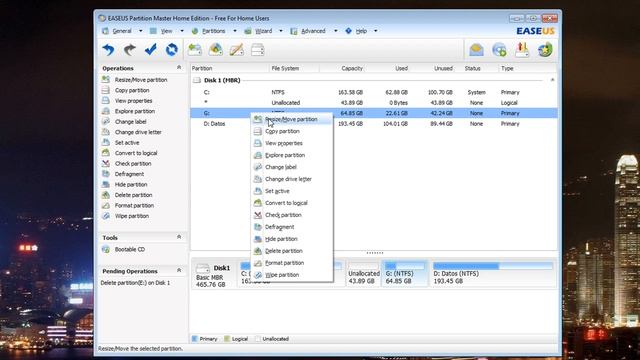Click Format partition in Operations sidebar
The height and width of the screenshot is (360, 640).
134,205
